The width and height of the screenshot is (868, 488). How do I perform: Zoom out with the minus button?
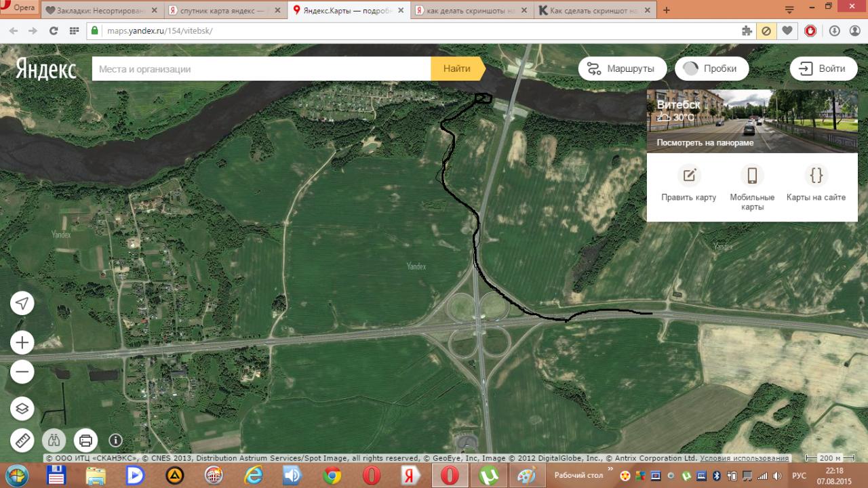(x=22, y=371)
